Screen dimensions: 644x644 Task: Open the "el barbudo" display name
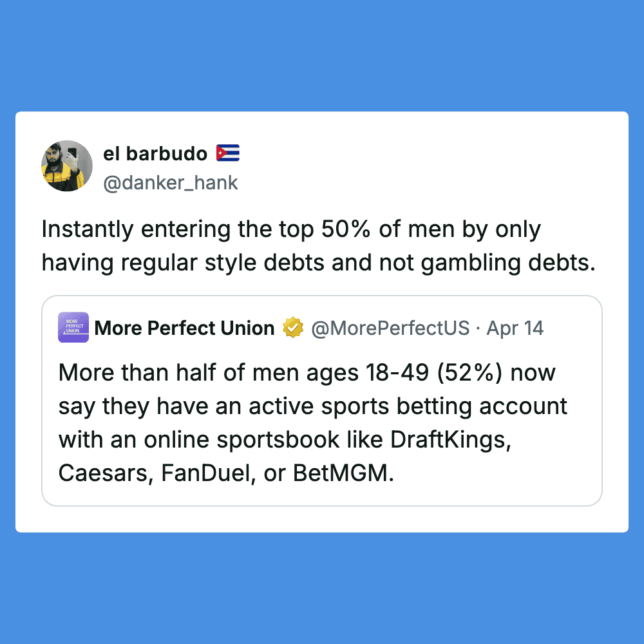pyautogui.click(x=155, y=154)
